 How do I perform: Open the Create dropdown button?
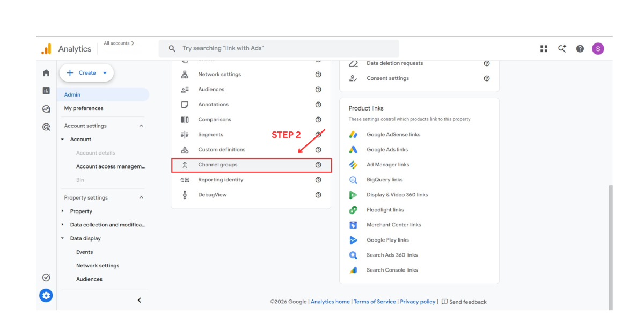coord(86,73)
